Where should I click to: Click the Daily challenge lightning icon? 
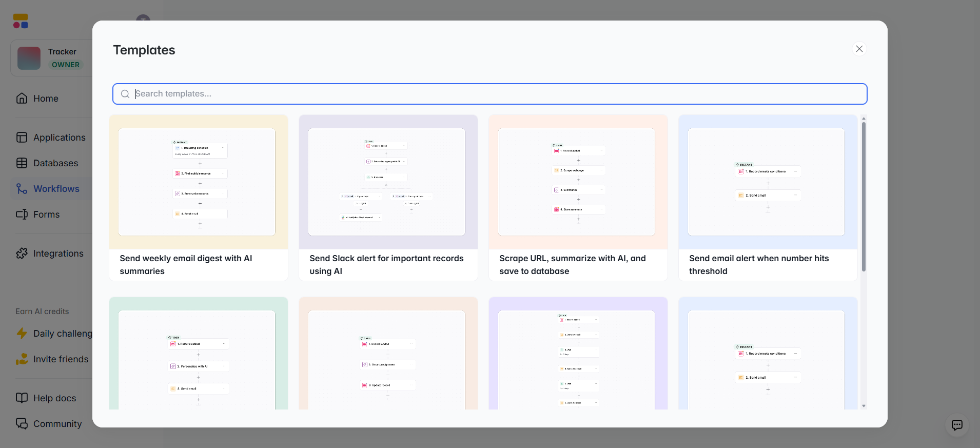pyautogui.click(x=22, y=334)
